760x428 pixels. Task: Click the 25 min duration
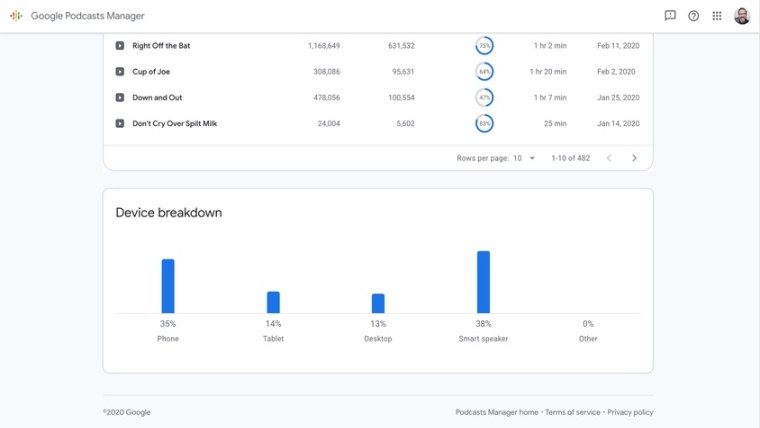click(x=555, y=124)
